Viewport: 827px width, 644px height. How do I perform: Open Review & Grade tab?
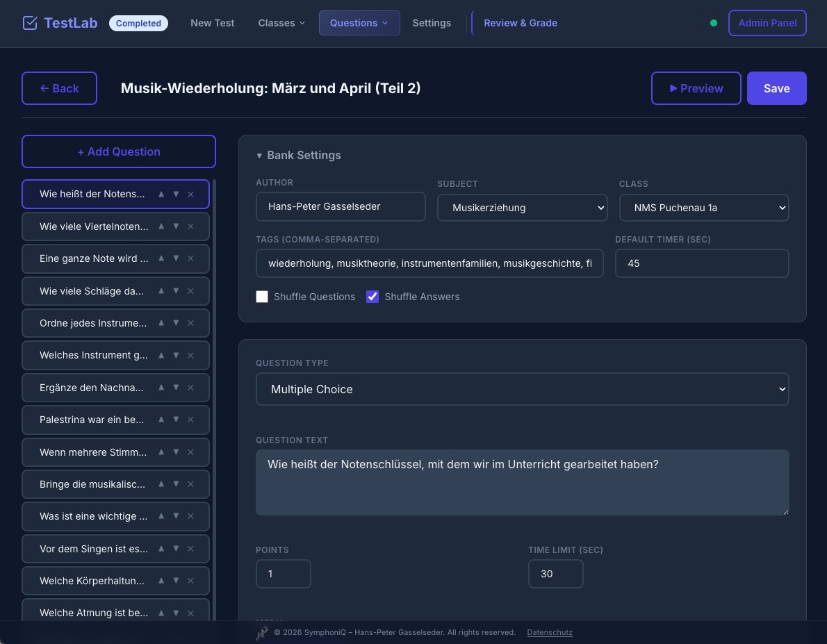pos(521,23)
